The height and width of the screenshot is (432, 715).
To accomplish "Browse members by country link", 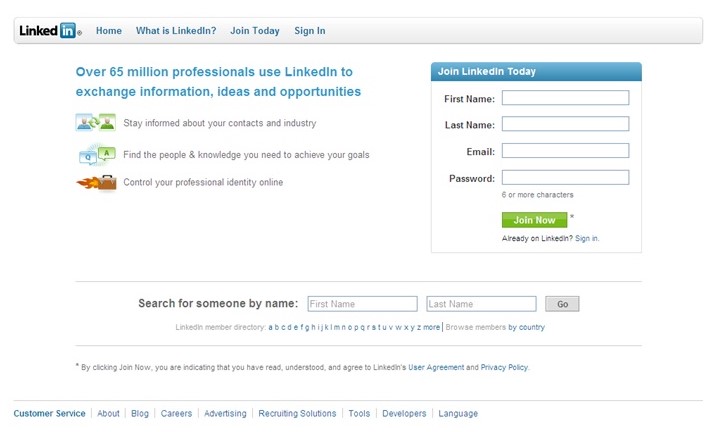I will pos(526,327).
